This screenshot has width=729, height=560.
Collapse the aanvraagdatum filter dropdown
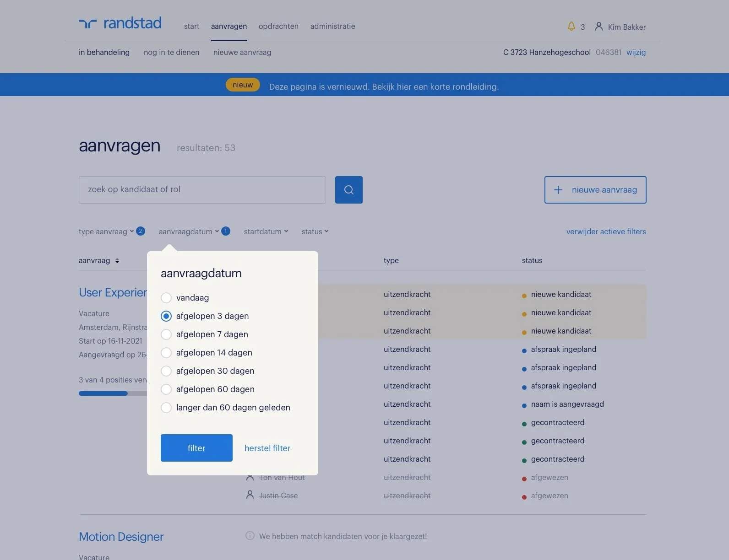click(x=189, y=232)
